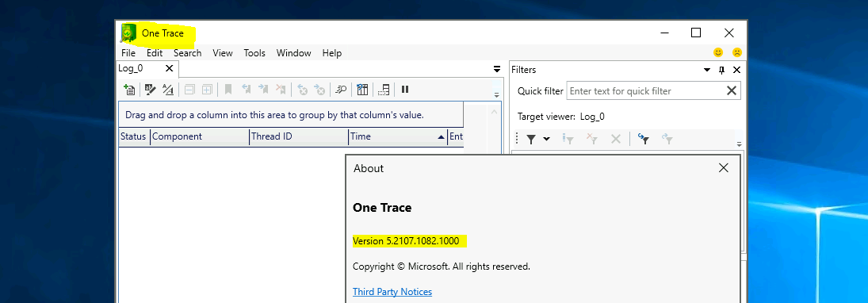Sort by the Component column header
868x303 pixels.
coord(200,136)
